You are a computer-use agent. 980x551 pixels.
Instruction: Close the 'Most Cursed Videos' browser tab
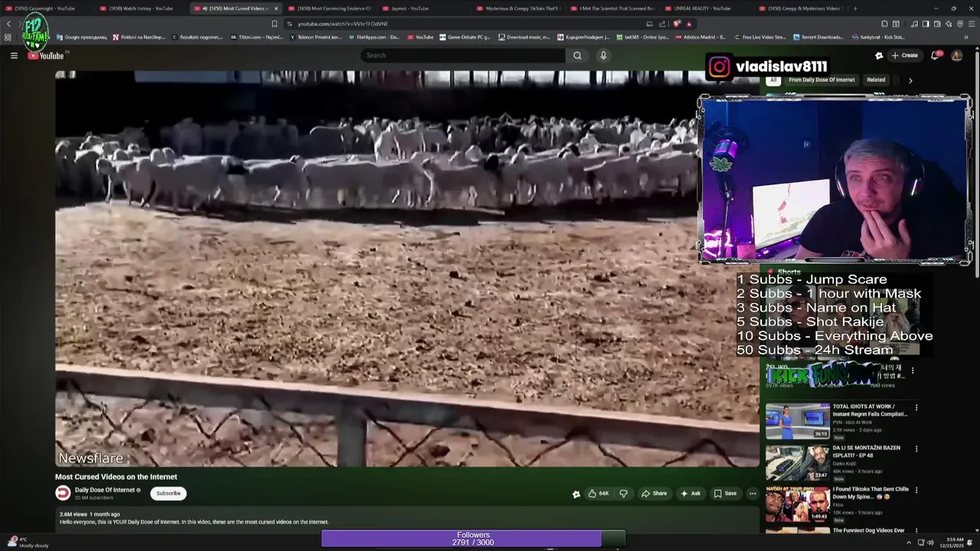pos(276,8)
